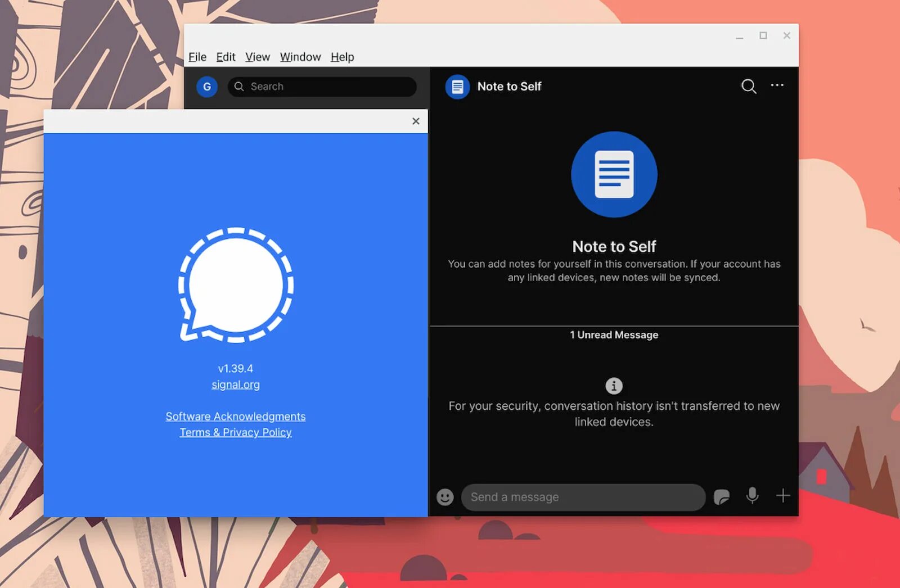900x588 pixels.
Task: Click the info icon above the security notice
Action: 614,386
